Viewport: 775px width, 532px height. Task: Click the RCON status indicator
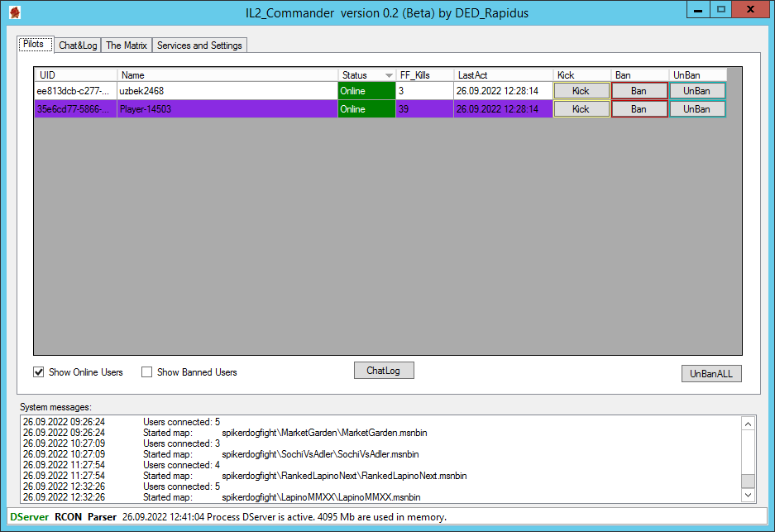coord(68,517)
